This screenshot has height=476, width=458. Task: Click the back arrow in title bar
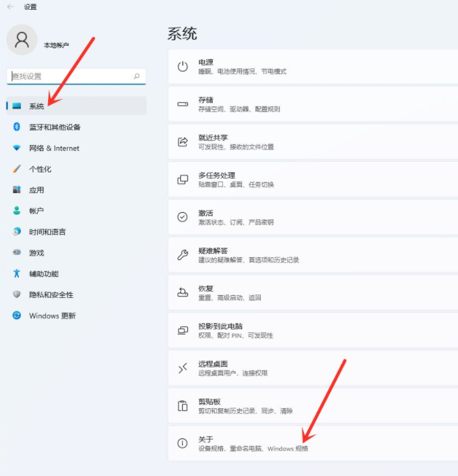coord(10,7)
